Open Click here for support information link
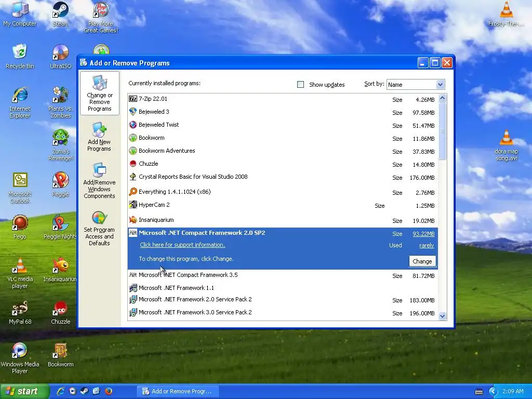Screen dimensions: 532x399 (x=182, y=245)
